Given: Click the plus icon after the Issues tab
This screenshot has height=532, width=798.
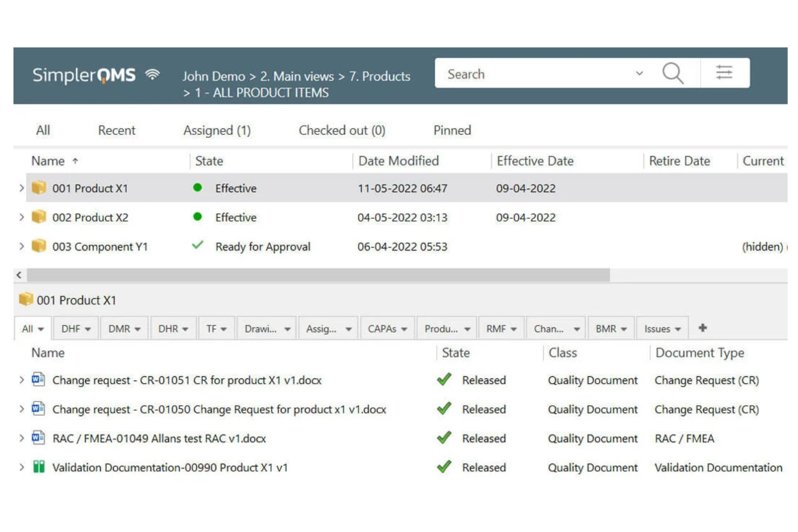Looking at the screenshot, I should [x=703, y=327].
